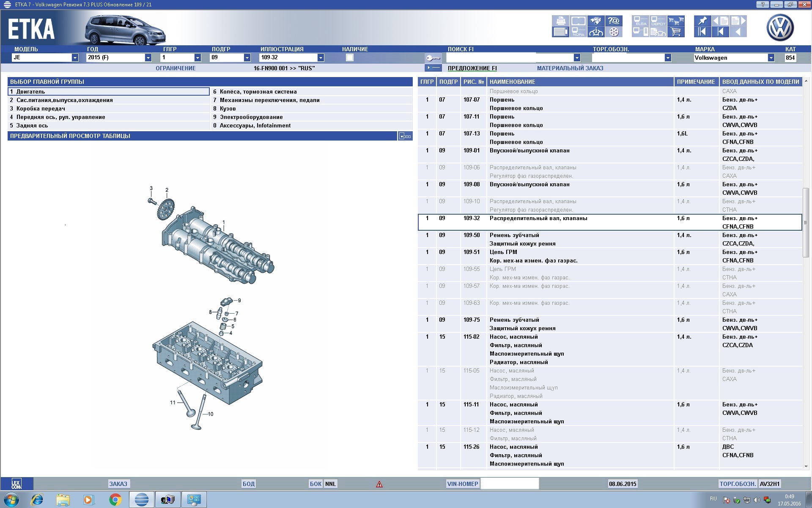Viewport: 812px width, 508px height.
Task: Open the printer icon in toolbar
Action: (560, 21)
